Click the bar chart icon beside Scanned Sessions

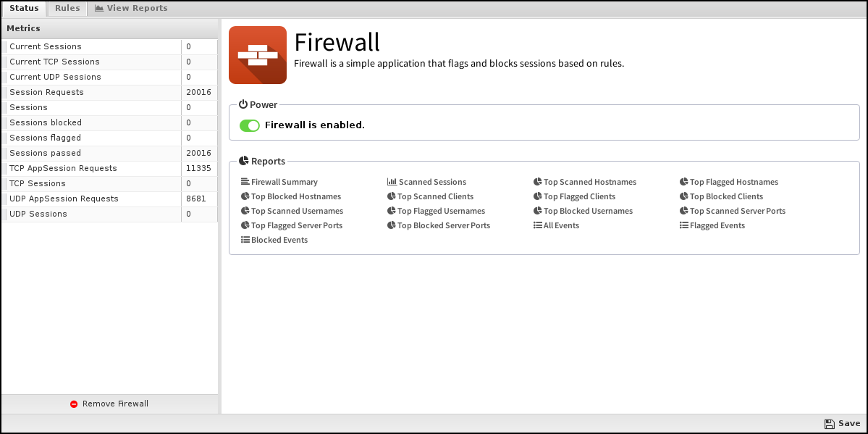(x=392, y=181)
